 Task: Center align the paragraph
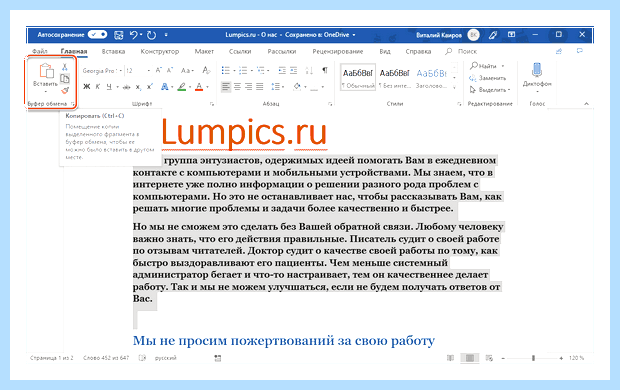(237, 86)
